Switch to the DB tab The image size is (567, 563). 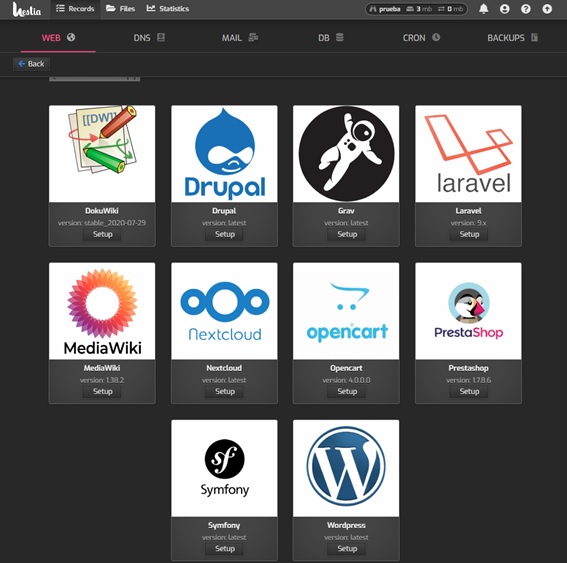(x=331, y=38)
